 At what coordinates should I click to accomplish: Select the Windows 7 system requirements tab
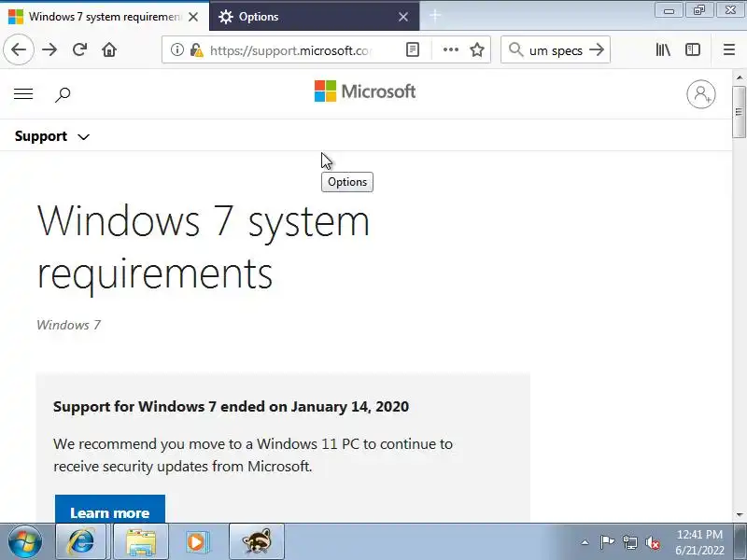[105, 17]
